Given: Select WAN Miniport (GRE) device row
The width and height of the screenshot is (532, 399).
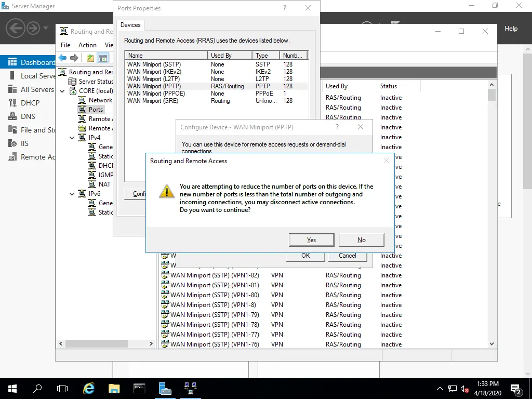Looking at the screenshot, I should coord(216,101).
